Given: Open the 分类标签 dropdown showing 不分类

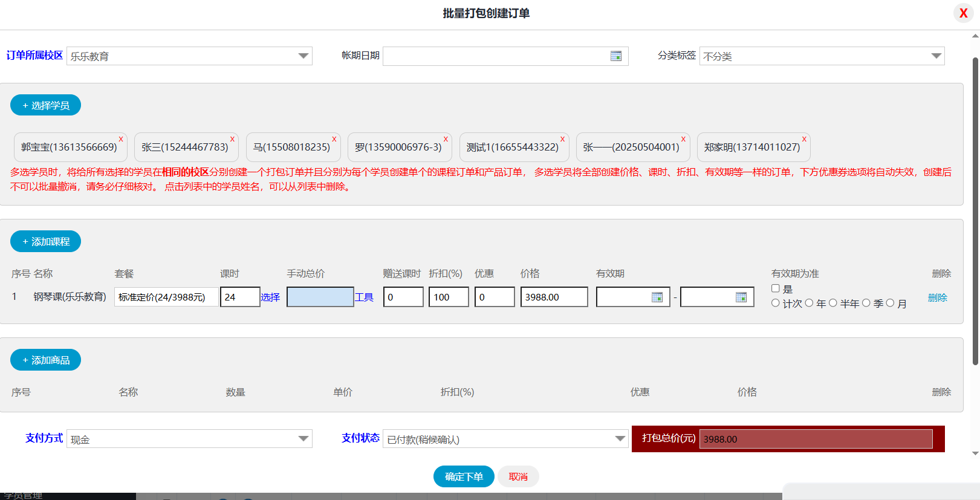Looking at the screenshot, I should [822, 56].
